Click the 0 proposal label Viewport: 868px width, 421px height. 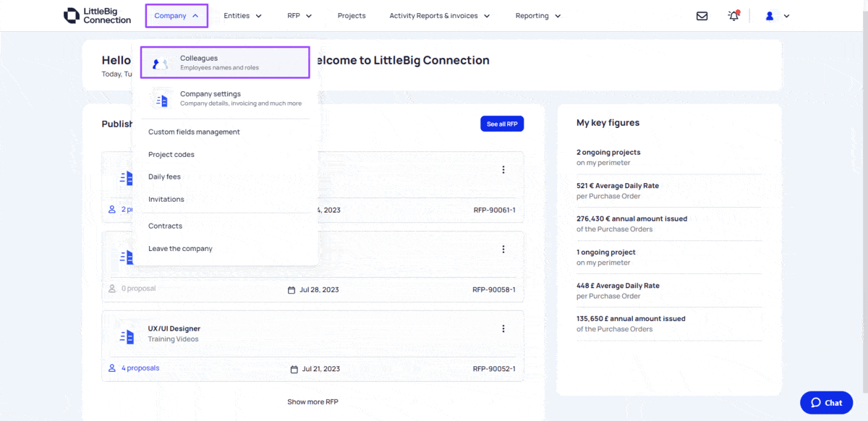pos(138,289)
